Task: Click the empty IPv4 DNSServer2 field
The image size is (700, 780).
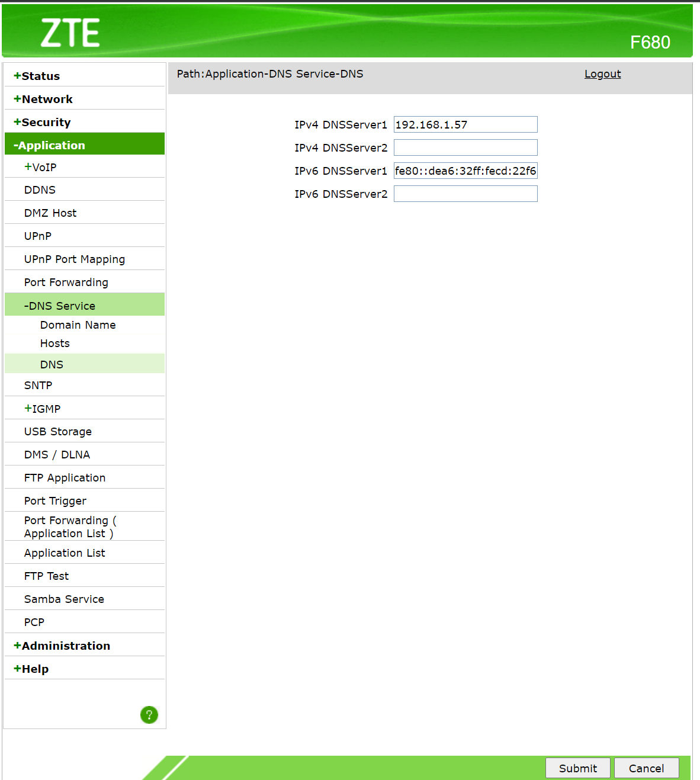Action: (465, 147)
